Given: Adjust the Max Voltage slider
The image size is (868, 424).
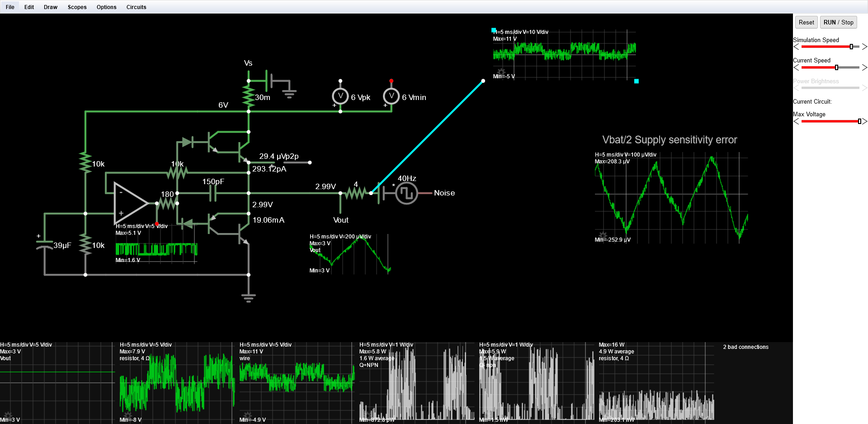Looking at the screenshot, I should pos(831,121).
